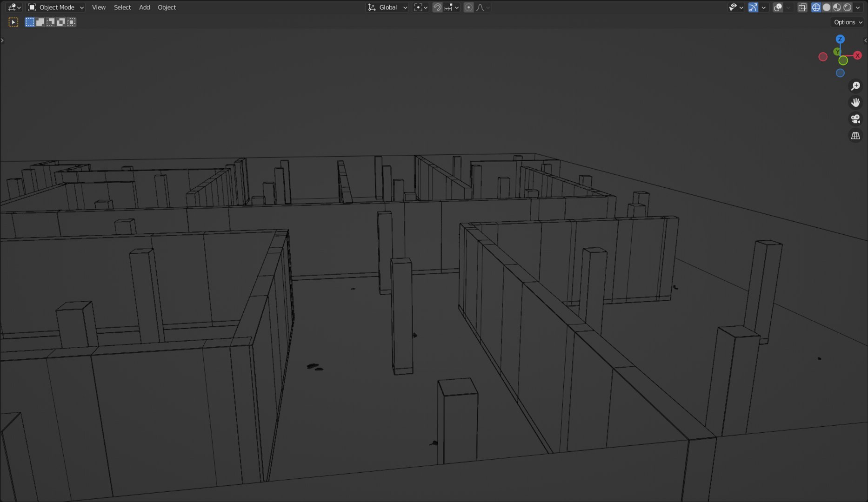The height and width of the screenshot is (502, 868).
Task: Switch to material preview shading
Action: [x=837, y=7]
